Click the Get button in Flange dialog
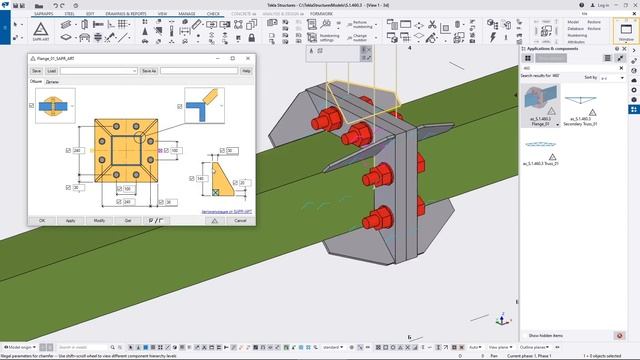The image size is (640, 360). 128,220
